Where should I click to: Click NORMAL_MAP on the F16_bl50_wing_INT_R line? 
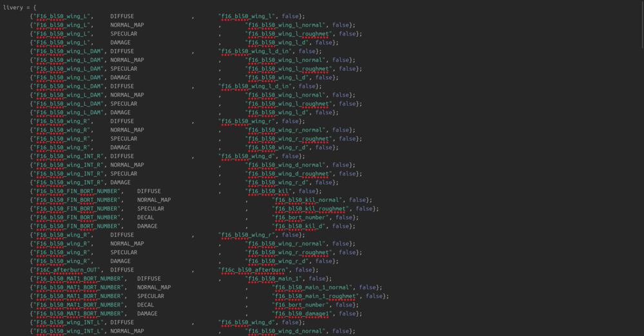tap(127, 165)
